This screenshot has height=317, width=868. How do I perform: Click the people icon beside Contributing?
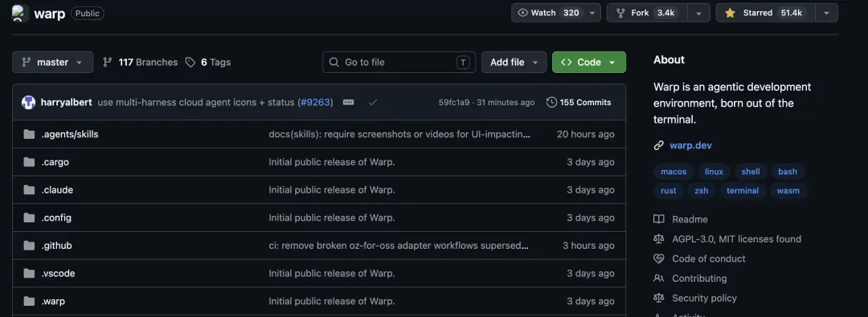click(659, 278)
